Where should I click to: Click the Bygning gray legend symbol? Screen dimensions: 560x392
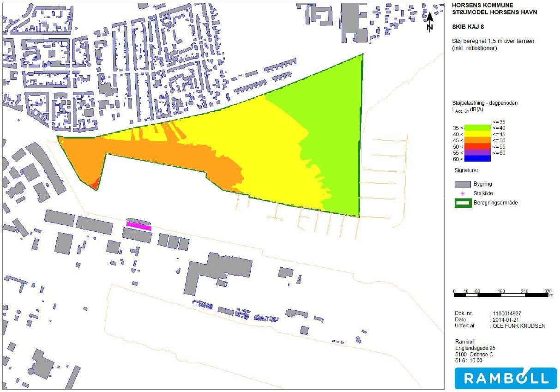pyautogui.click(x=462, y=185)
